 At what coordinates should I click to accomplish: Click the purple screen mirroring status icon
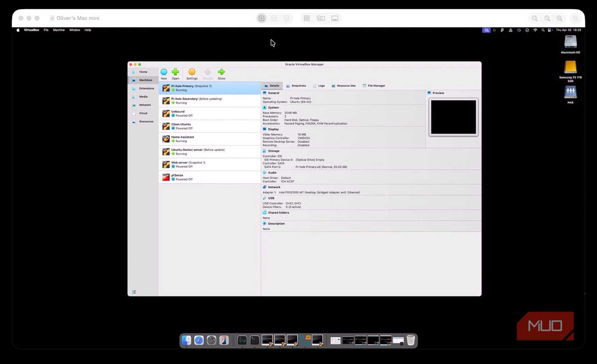(x=486, y=30)
